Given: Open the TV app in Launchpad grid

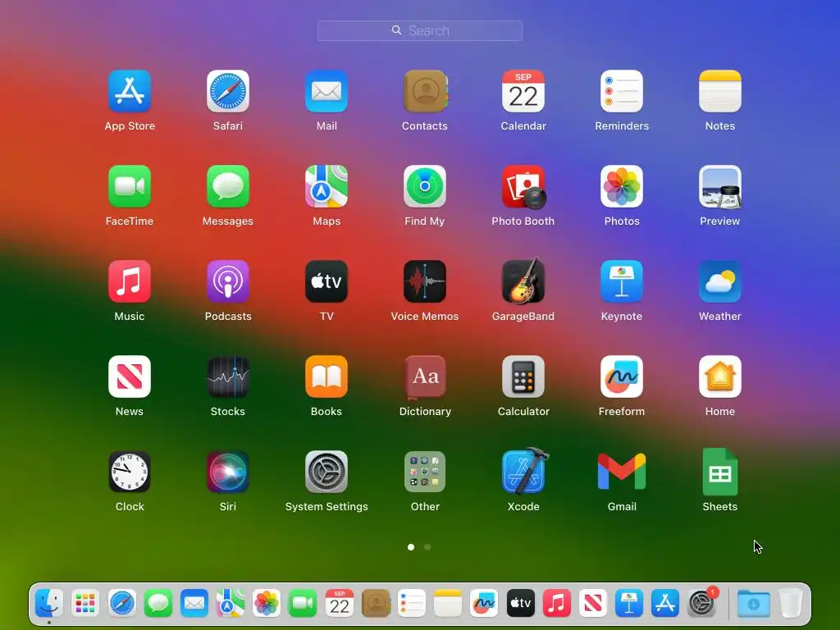Looking at the screenshot, I should click(326, 281).
